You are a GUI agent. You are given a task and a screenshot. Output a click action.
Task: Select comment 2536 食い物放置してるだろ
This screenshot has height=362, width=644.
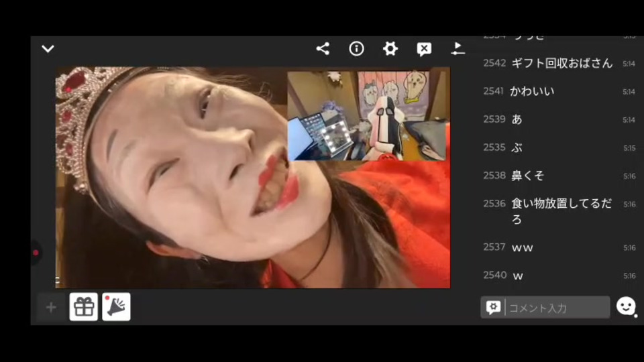pos(559,211)
